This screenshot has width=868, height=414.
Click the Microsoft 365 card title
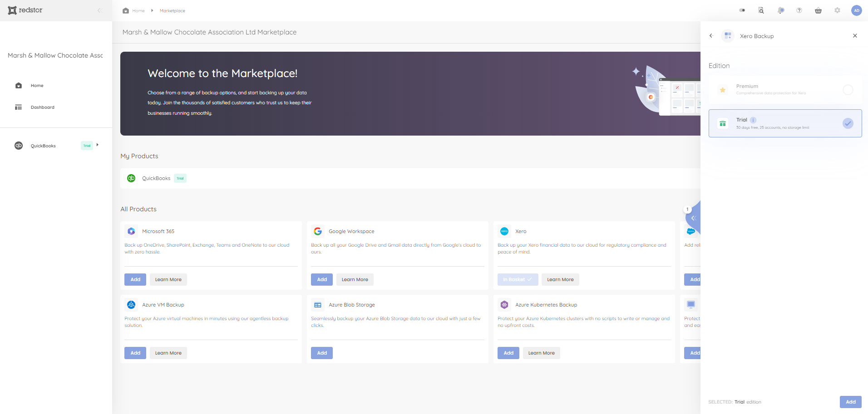click(158, 231)
